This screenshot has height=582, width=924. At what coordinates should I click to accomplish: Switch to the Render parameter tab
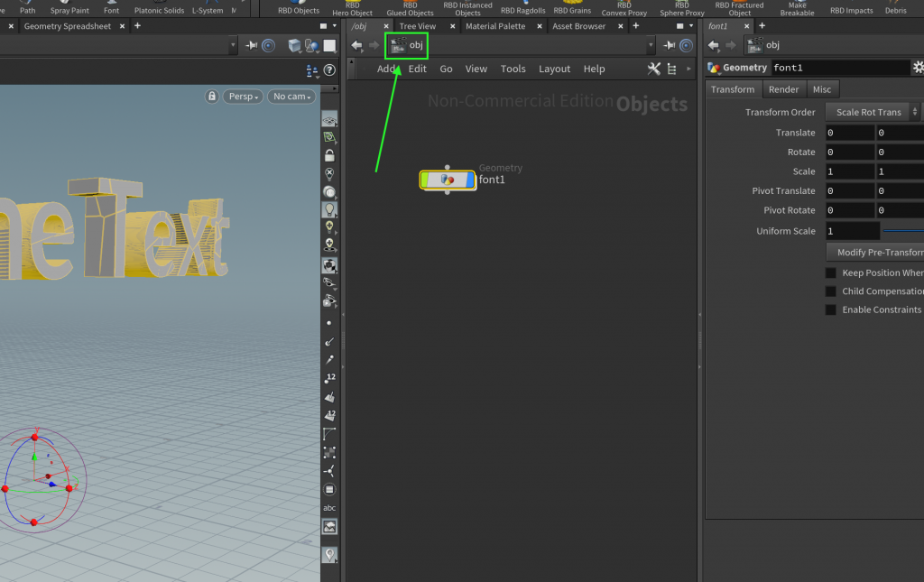click(x=783, y=89)
